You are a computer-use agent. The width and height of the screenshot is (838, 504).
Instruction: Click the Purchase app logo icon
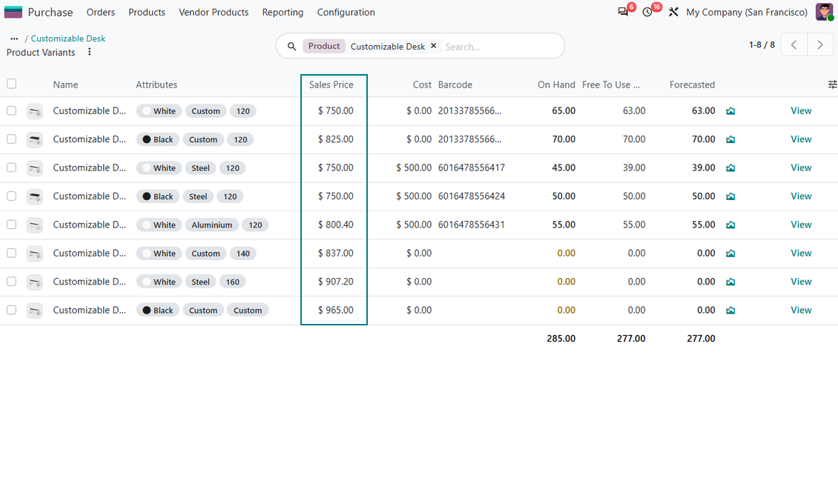coord(13,12)
